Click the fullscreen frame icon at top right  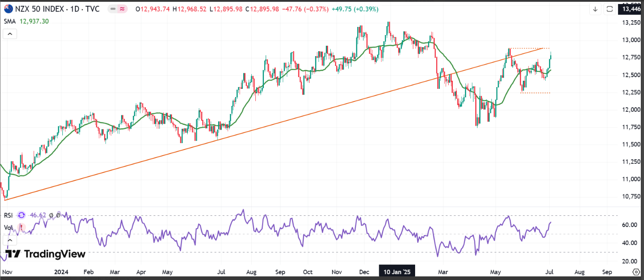pyautogui.click(x=609, y=9)
